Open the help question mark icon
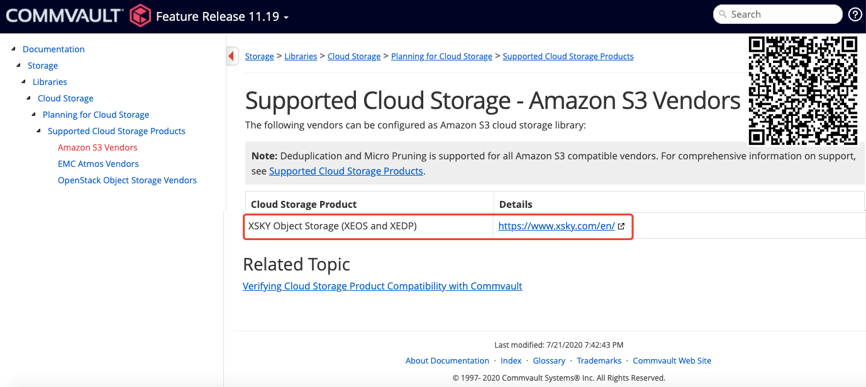This screenshot has height=387, width=866. click(854, 15)
